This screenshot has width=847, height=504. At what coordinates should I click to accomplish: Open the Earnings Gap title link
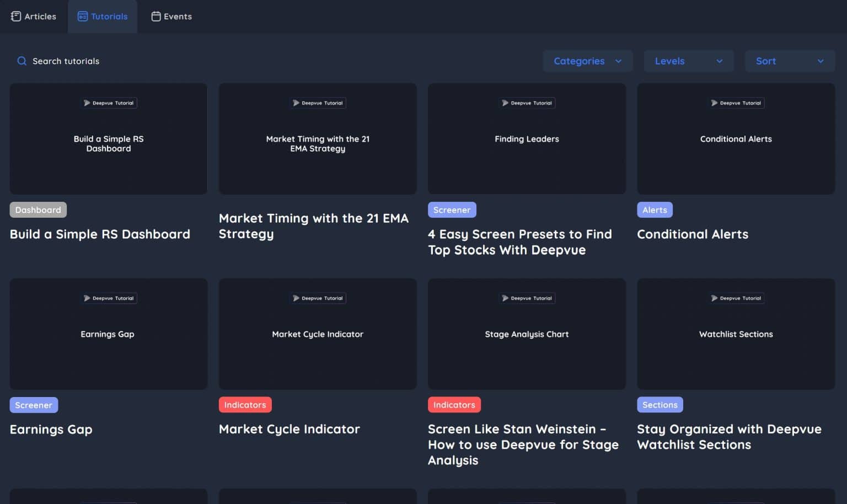(51, 430)
